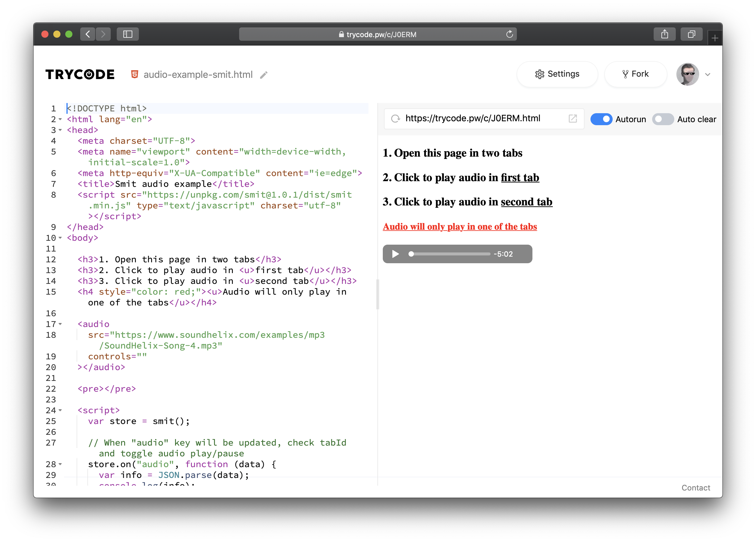The image size is (756, 542).
Task: Toggle the Safari sidebar icon
Action: 127,34
